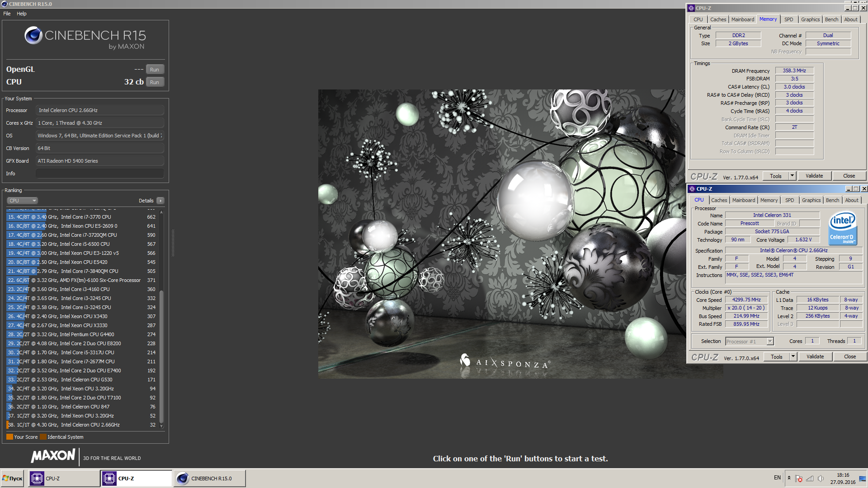868x488 pixels.
Task: Click the EN language indicator
Action: click(x=777, y=478)
